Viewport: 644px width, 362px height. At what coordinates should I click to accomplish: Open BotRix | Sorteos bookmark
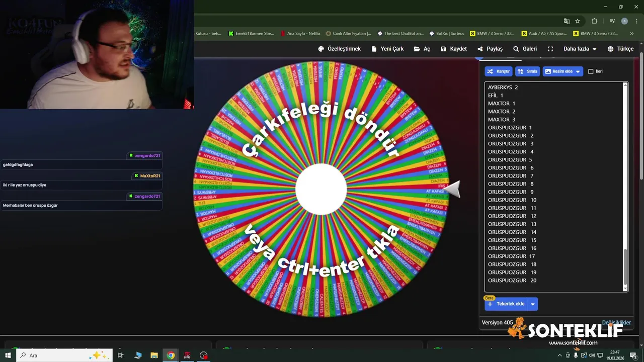(447, 34)
